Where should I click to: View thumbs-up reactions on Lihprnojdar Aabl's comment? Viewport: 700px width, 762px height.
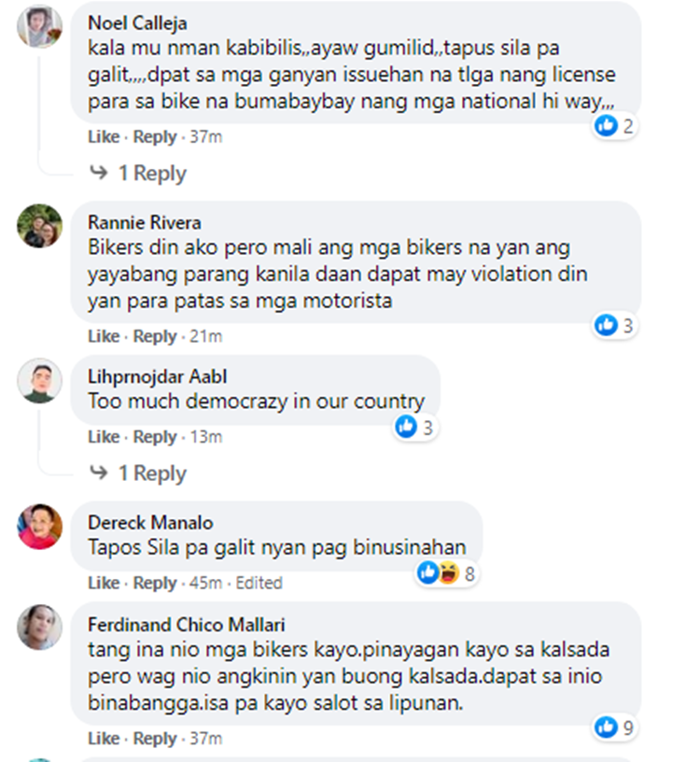[414, 427]
